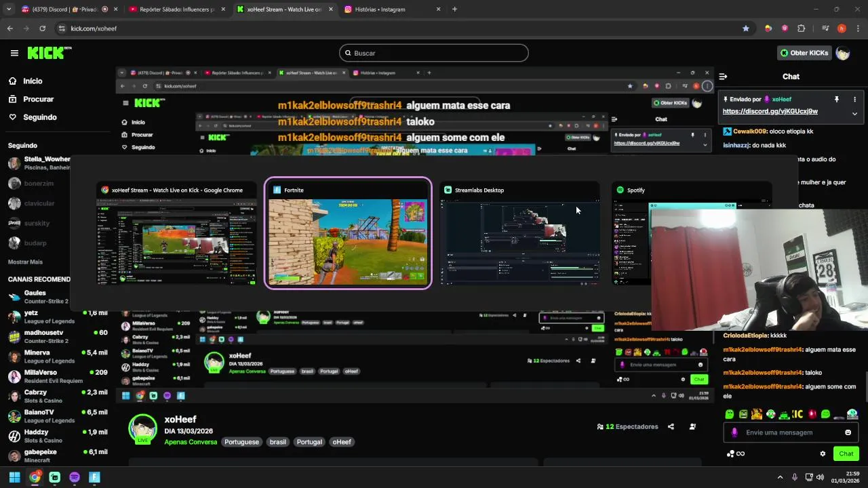Open Chrome from the taskbar
The image size is (868, 488).
(35, 477)
